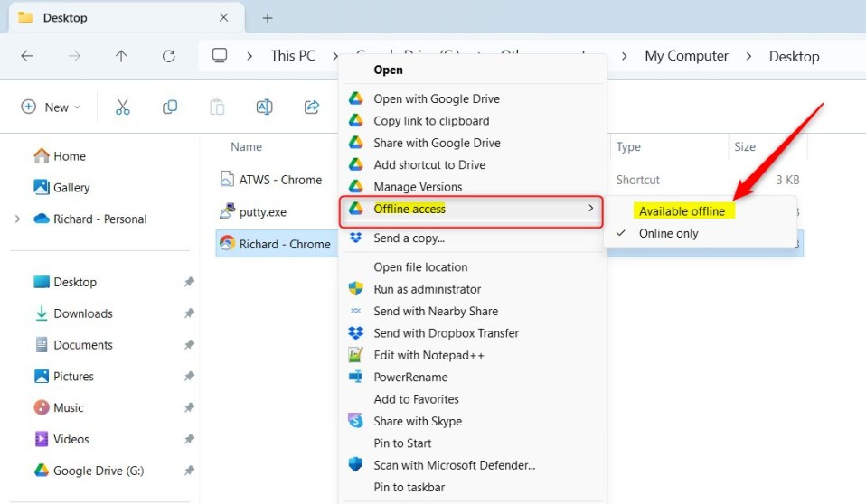Click Open in the context menu
The height and width of the screenshot is (504, 866).
tap(472, 70)
